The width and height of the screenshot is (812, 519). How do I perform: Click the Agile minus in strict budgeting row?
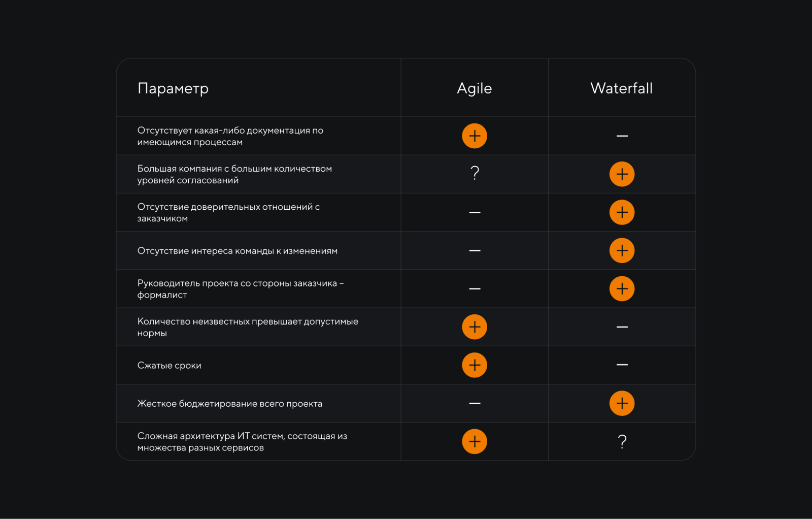475,403
